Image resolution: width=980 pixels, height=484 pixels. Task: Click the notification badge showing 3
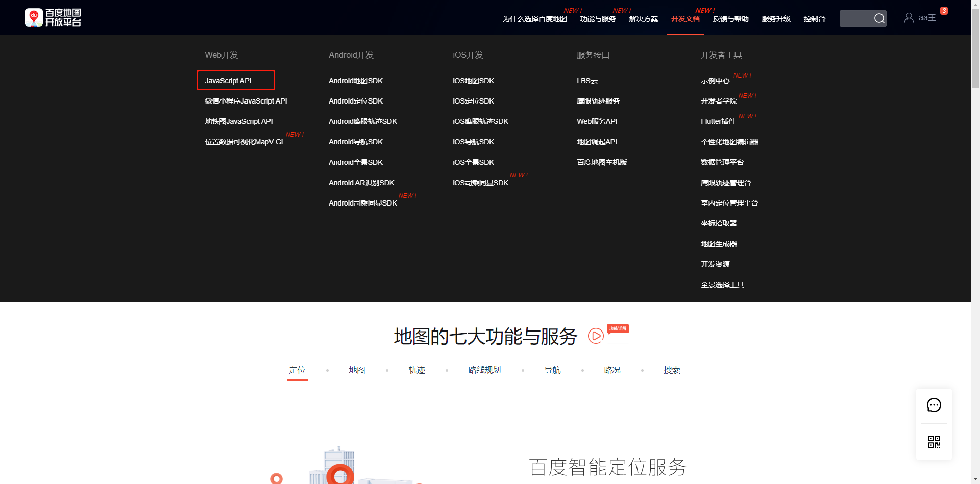click(944, 9)
